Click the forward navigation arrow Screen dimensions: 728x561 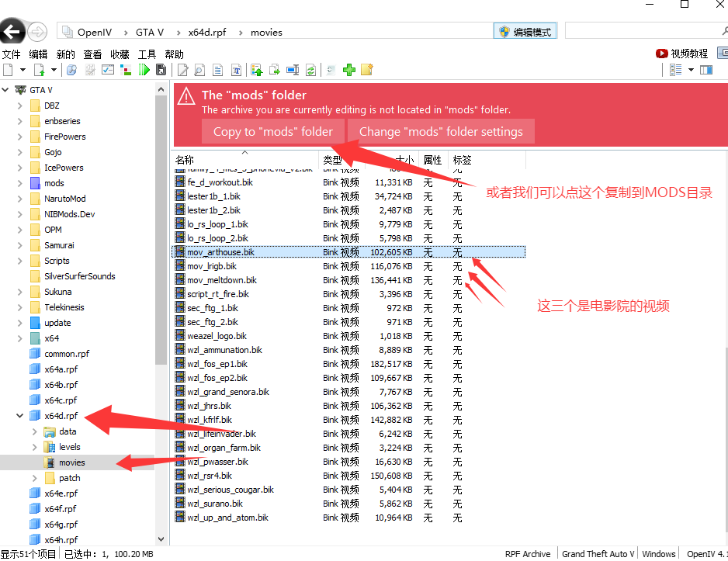pyautogui.click(x=37, y=32)
